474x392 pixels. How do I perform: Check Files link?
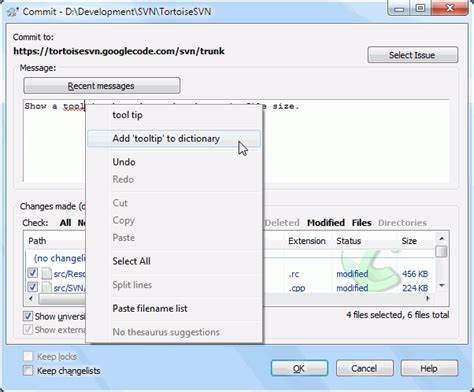point(362,223)
